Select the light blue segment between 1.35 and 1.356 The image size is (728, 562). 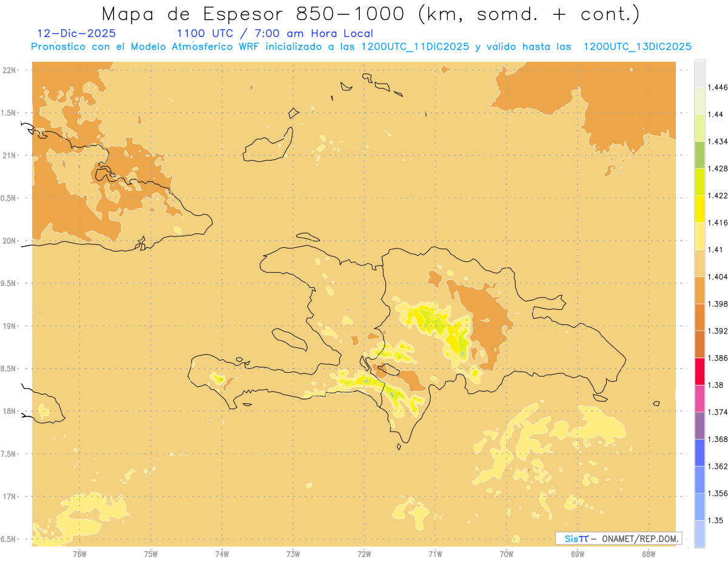(x=699, y=506)
